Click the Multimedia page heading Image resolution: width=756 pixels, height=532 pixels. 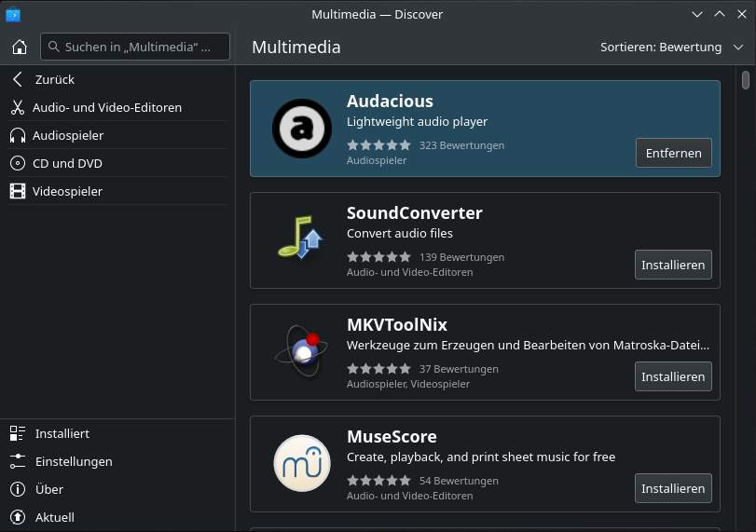coord(296,48)
